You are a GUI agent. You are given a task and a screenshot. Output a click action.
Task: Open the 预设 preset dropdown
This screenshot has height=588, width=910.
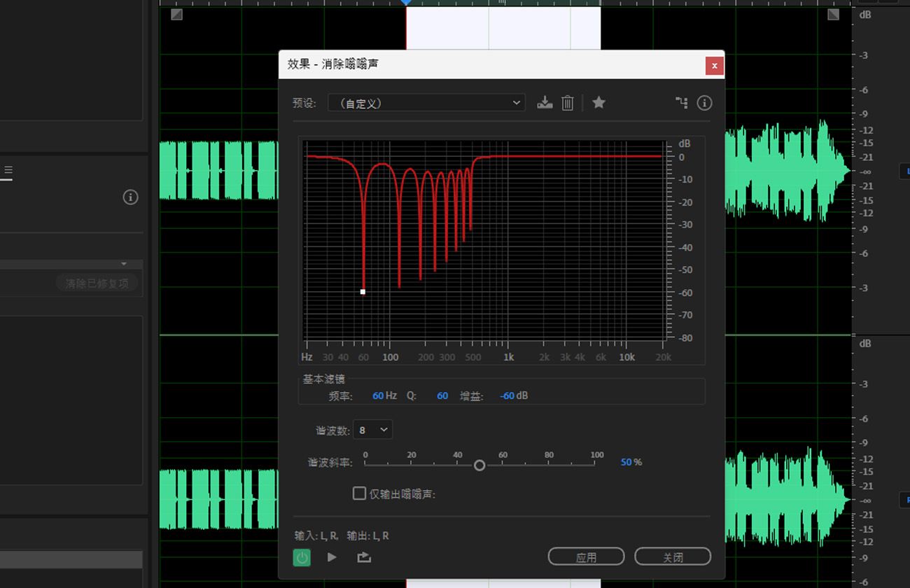tap(427, 103)
